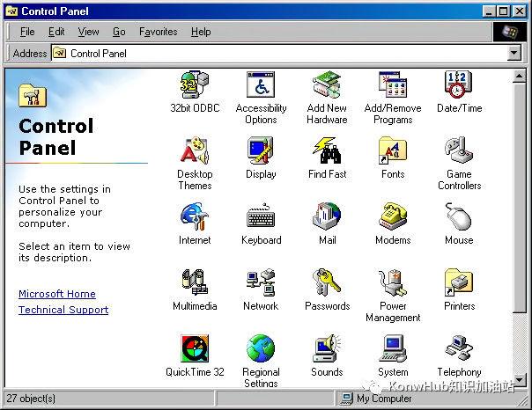Select the Desktop Themes icon
This screenshot has width=532, height=410.
(x=195, y=150)
